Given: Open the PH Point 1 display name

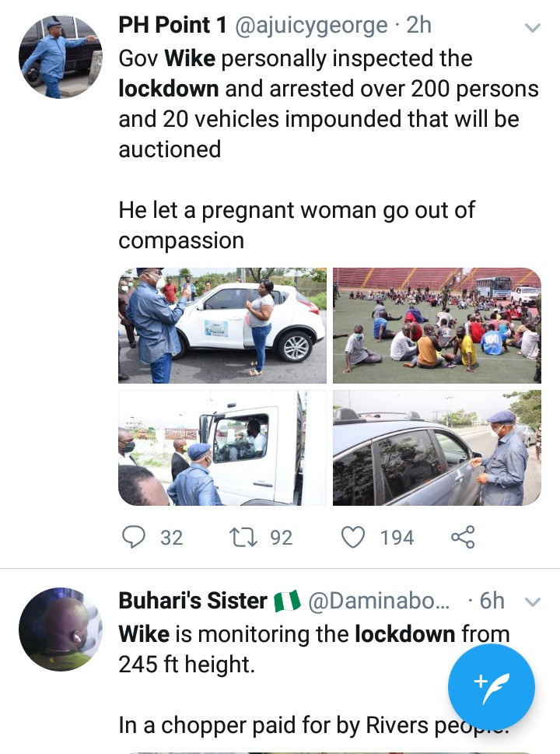Looking at the screenshot, I should pos(173,26).
